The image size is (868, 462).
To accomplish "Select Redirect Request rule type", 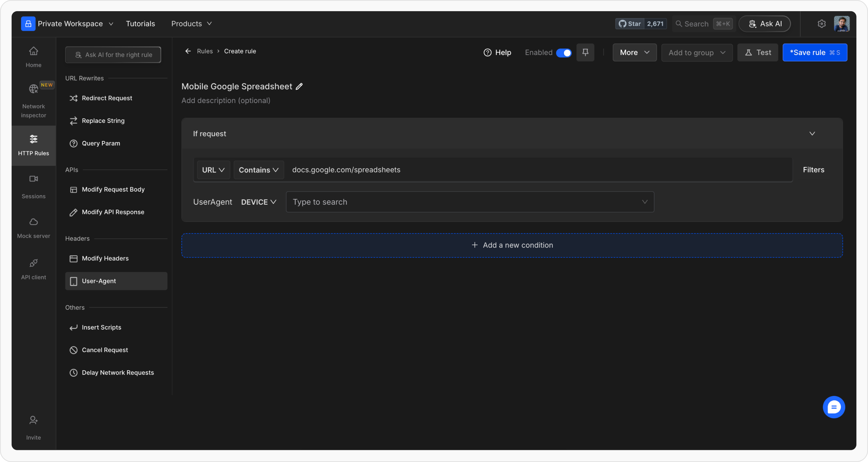I will pos(107,98).
